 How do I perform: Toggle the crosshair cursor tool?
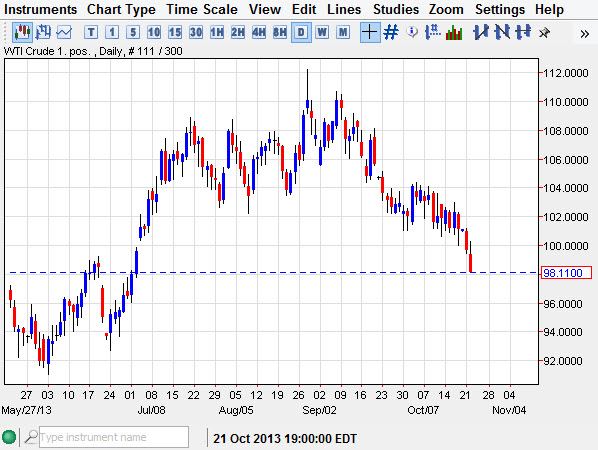point(370,32)
